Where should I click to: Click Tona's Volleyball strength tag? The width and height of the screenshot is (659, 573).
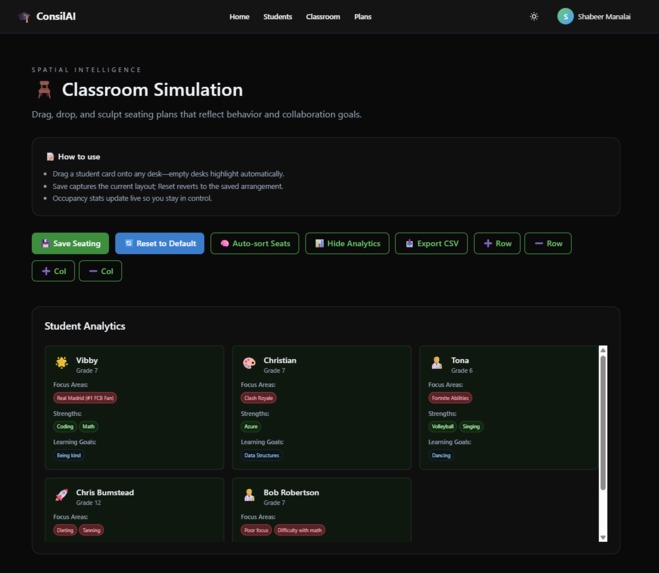[443, 427]
